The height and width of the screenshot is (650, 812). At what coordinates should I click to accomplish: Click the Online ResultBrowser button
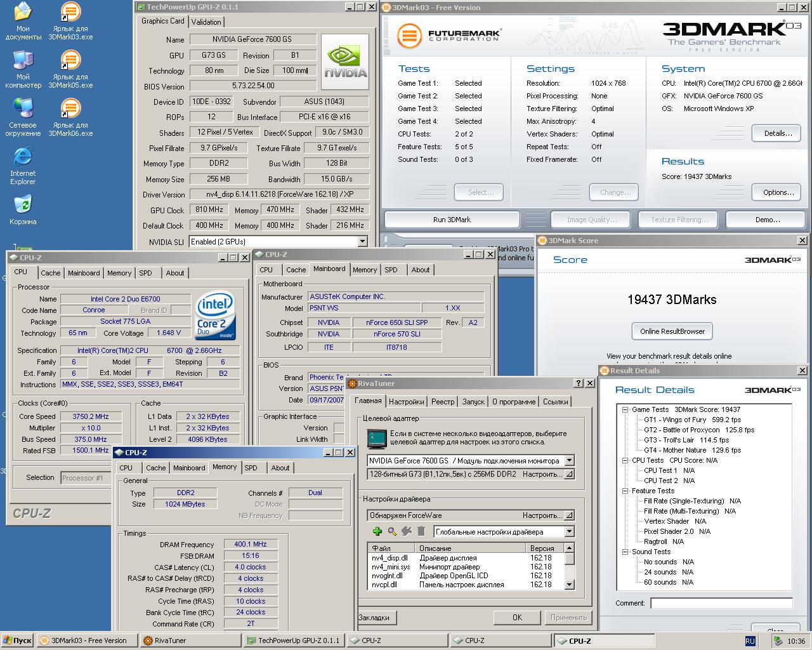672,331
